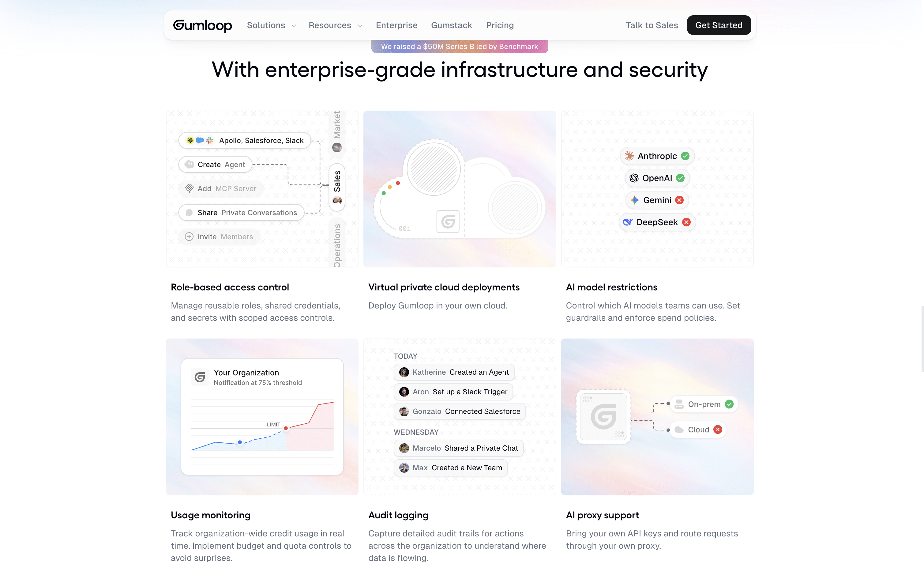Toggle the DeepSeek red X
The image size is (924, 579).
click(687, 222)
